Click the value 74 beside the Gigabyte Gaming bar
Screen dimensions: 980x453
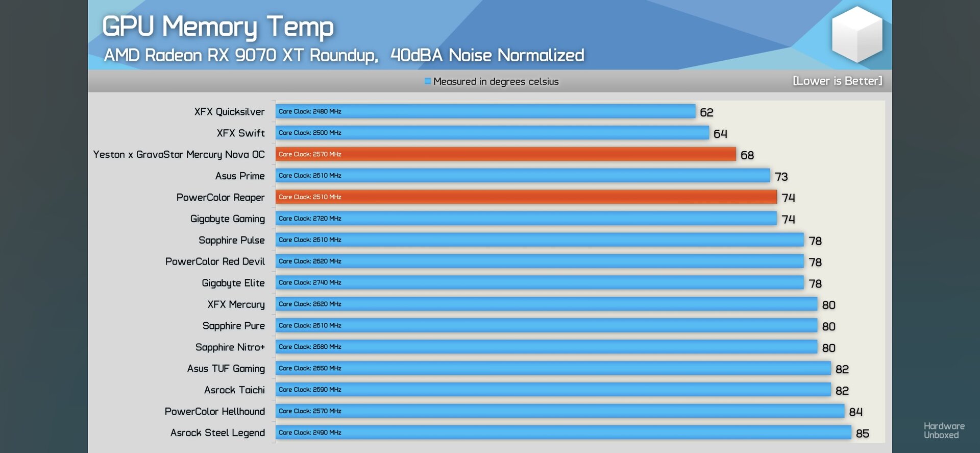click(x=788, y=219)
